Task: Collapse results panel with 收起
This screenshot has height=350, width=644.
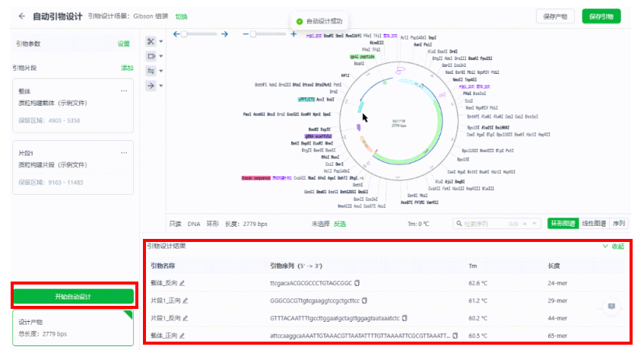Action: (x=613, y=247)
